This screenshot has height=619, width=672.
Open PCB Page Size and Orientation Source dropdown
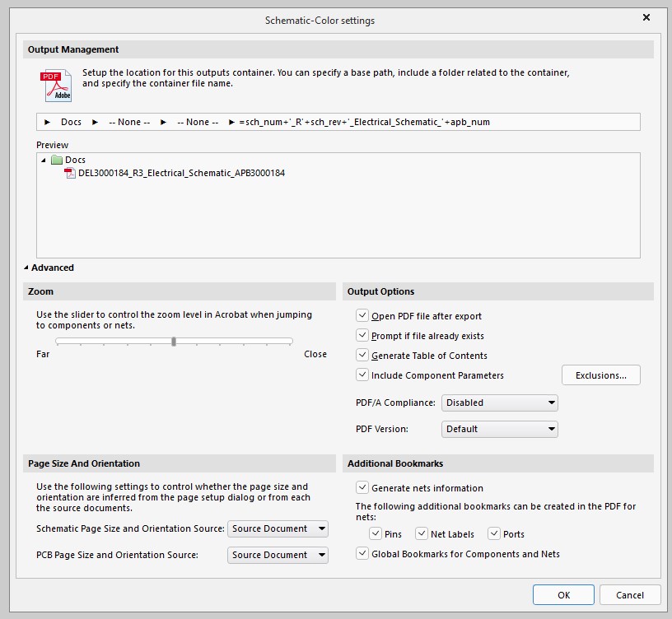click(278, 555)
